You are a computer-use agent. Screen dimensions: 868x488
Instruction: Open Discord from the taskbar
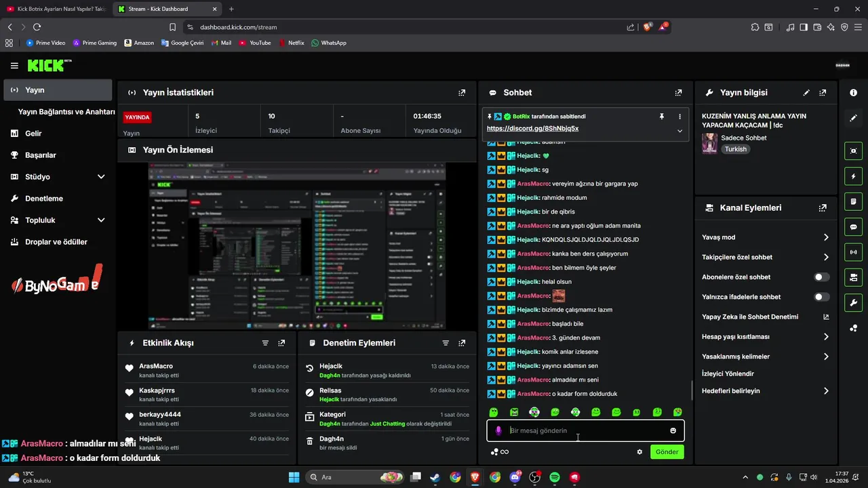tap(515, 477)
